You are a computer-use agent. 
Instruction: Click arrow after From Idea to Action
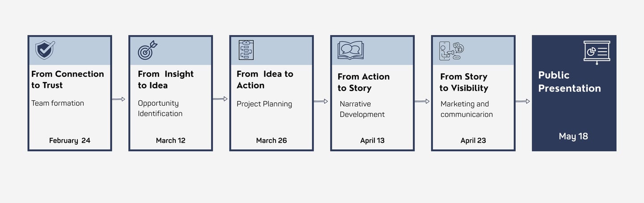[x=320, y=101]
